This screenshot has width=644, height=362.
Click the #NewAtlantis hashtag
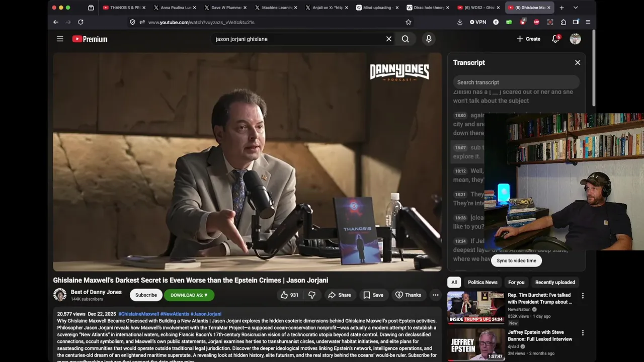[x=175, y=314]
